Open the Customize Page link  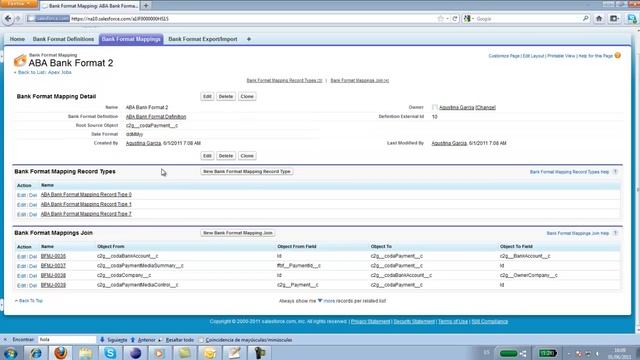click(x=504, y=56)
